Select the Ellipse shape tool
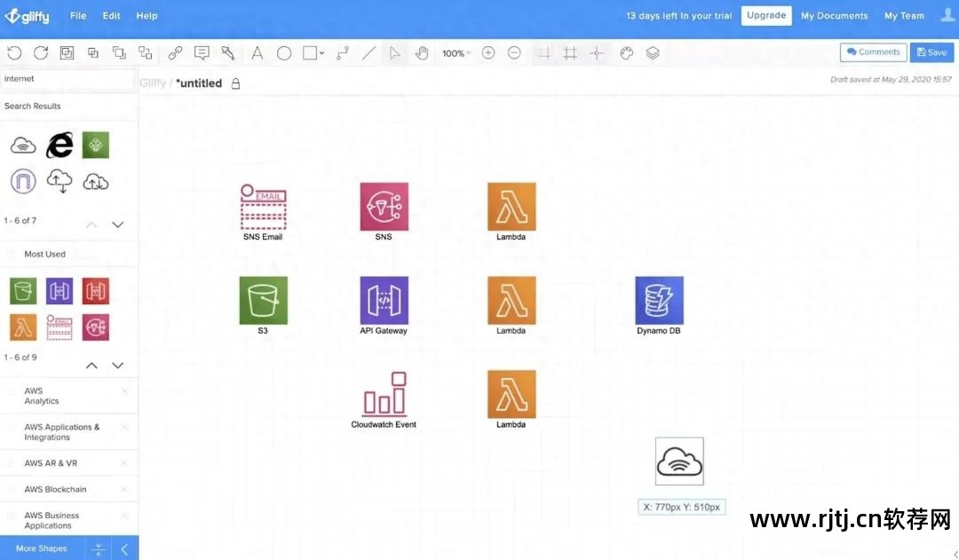 pyautogui.click(x=284, y=53)
